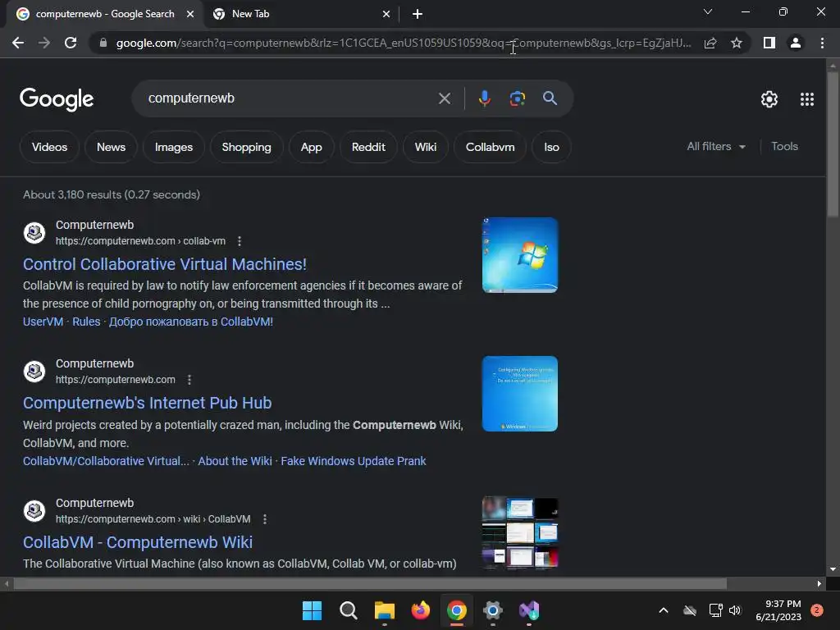This screenshot has height=630, width=840.
Task: Open CollabVM/Collaborative Virtual... sitelink
Action: (x=106, y=461)
